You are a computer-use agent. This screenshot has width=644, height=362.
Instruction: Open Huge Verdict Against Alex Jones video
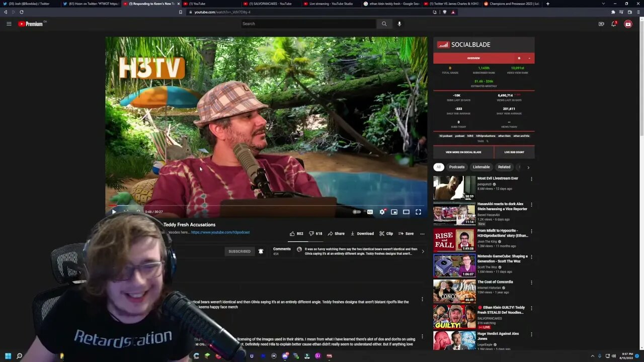click(x=498, y=336)
